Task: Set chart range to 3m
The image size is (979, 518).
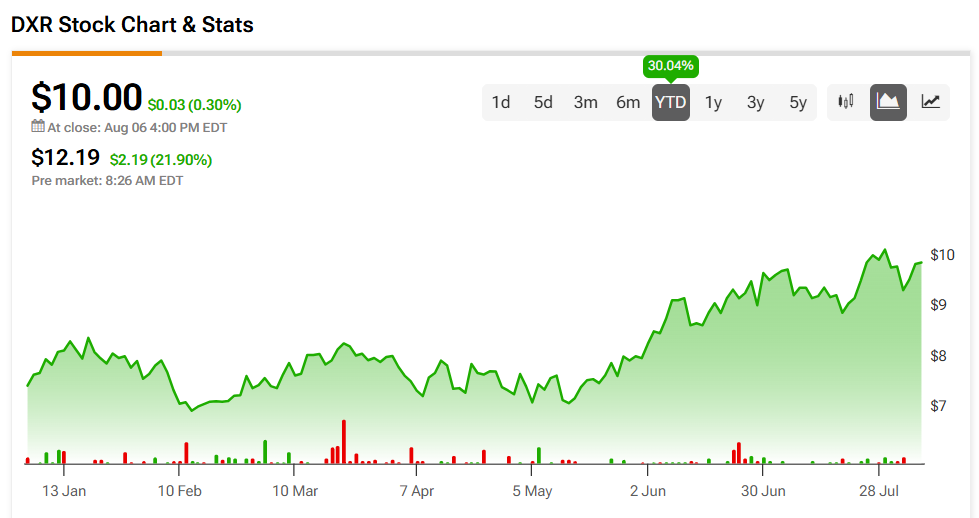Action: pos(586,102)
